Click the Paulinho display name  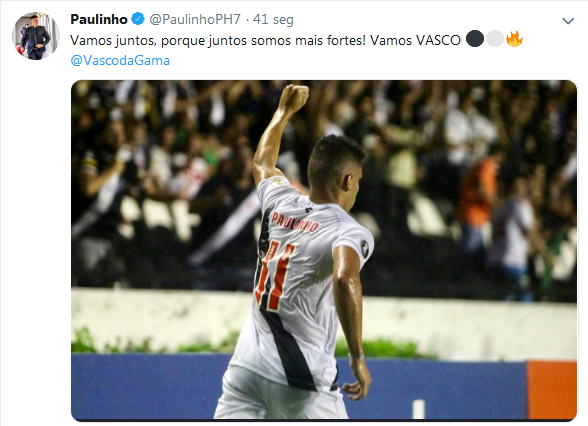click(x=99, y=20)
